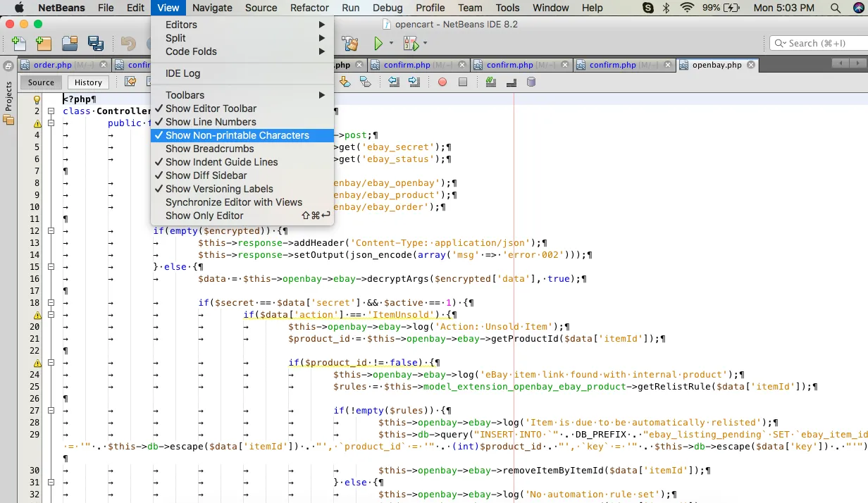868x503 pixels.
Task: Open IDE Log from the menu
Action: 182,73
